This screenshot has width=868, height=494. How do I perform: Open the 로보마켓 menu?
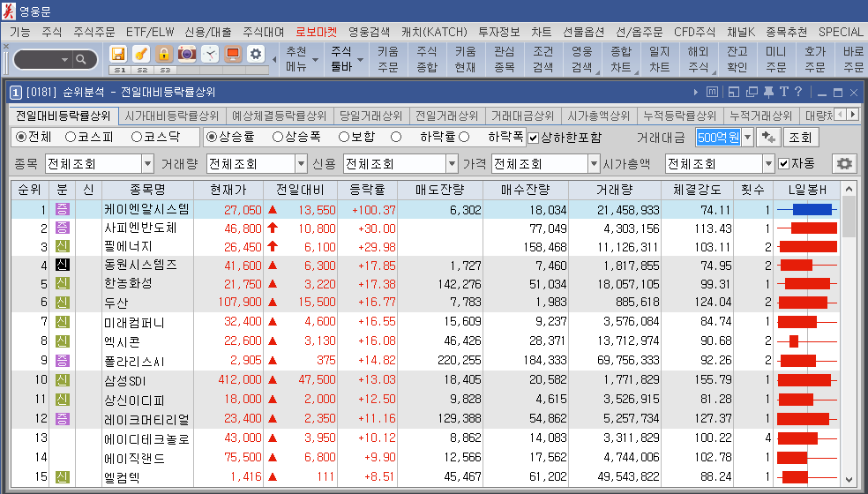[316, 32]
